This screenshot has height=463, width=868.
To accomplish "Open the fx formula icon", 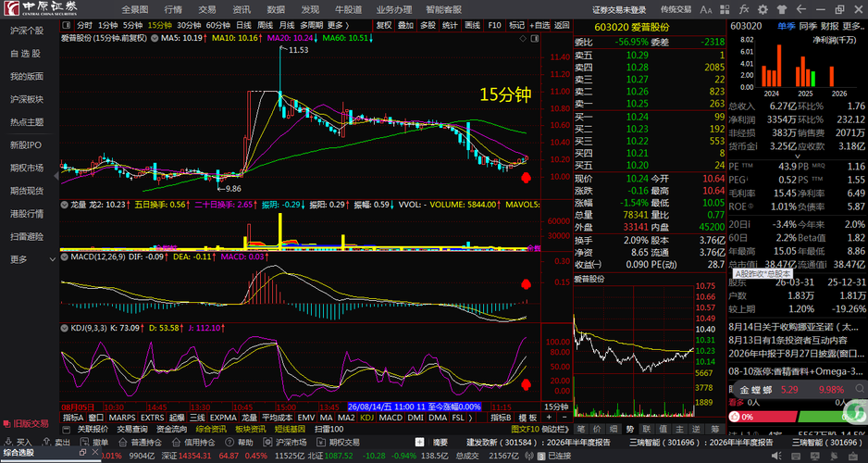I will 745,9.
